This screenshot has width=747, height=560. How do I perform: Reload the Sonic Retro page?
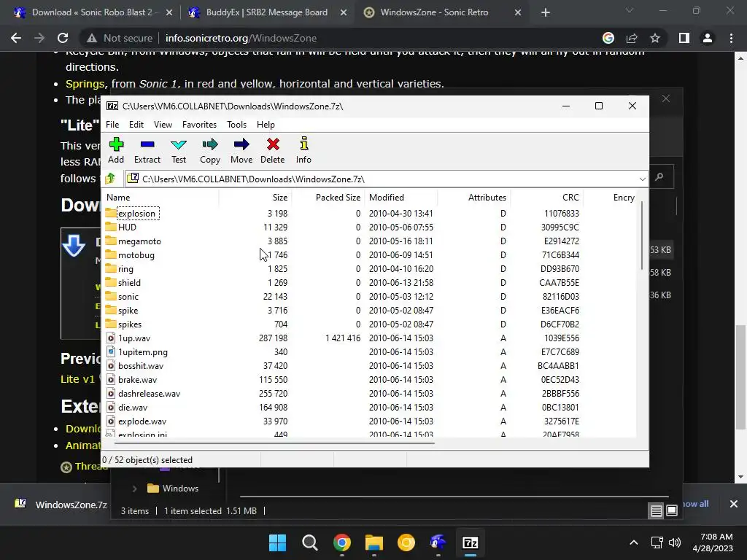63,38
